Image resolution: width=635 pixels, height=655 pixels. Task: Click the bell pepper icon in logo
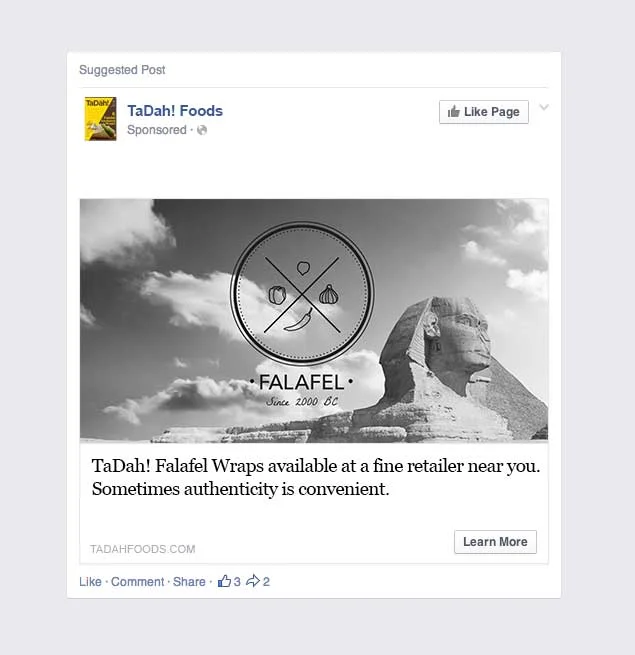[277, 295]
